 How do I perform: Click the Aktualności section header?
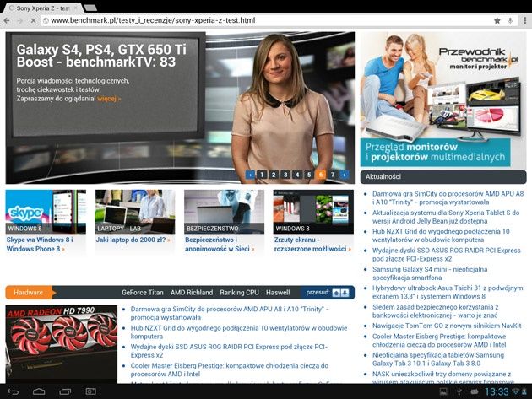pos(443,177)
